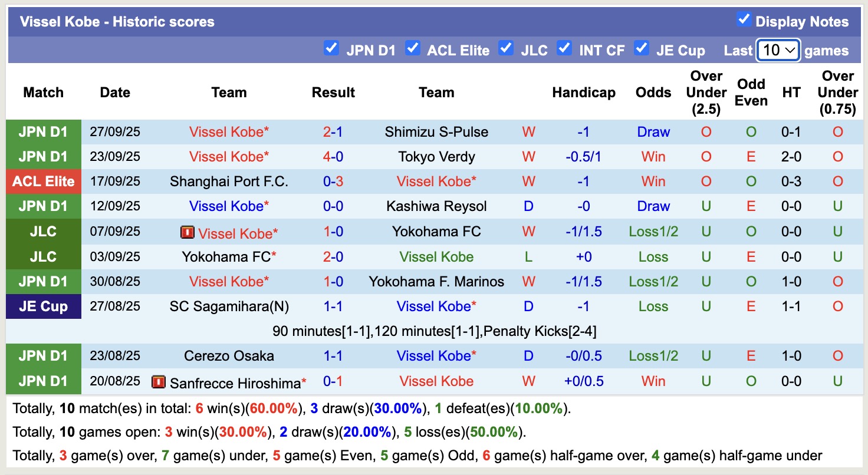Click the JE Cup competition badge
This screenshot has width=868, height=475.
coord(43,306)
